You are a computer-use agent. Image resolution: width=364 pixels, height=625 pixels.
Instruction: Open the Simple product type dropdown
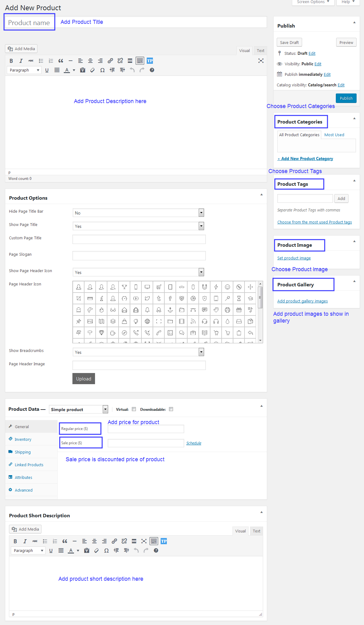[x=79, y=410]
